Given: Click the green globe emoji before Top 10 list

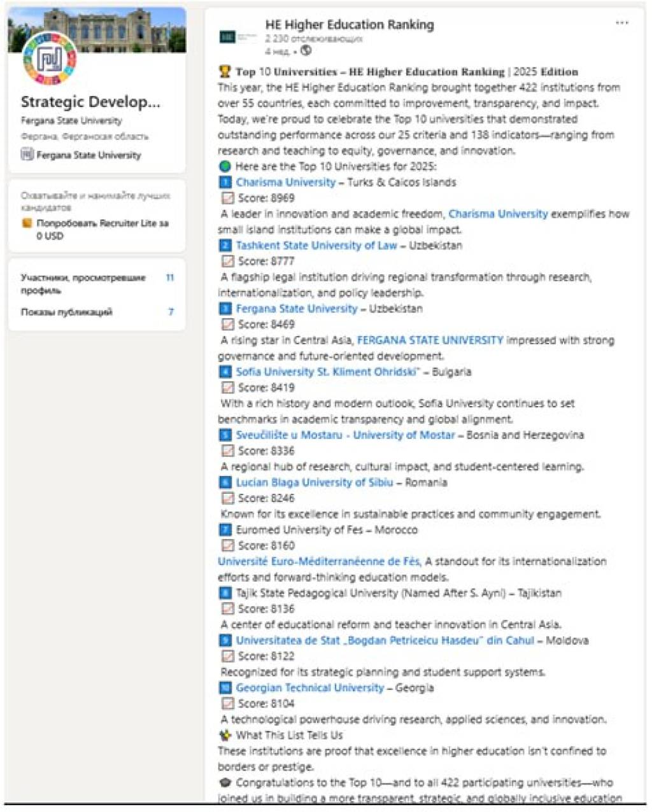Looking at the screenshot, I should pyautogui.click(x=224, y=167).
